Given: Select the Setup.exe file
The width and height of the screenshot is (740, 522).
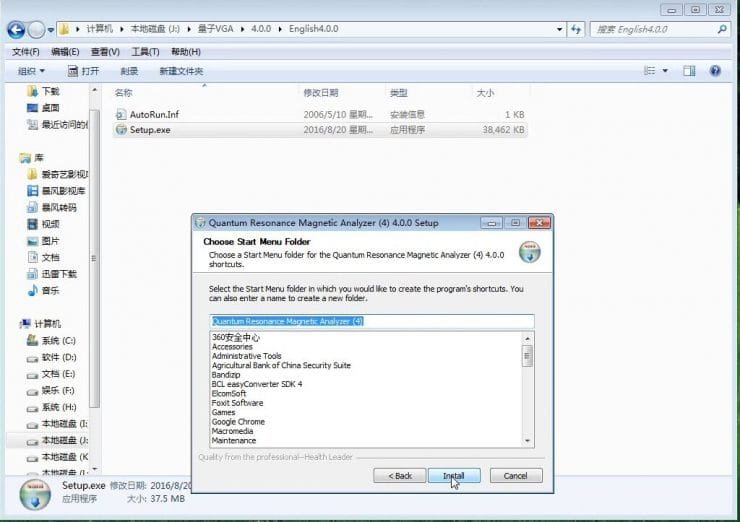Looking at the screenshot, I should click(x=320, y=130).
